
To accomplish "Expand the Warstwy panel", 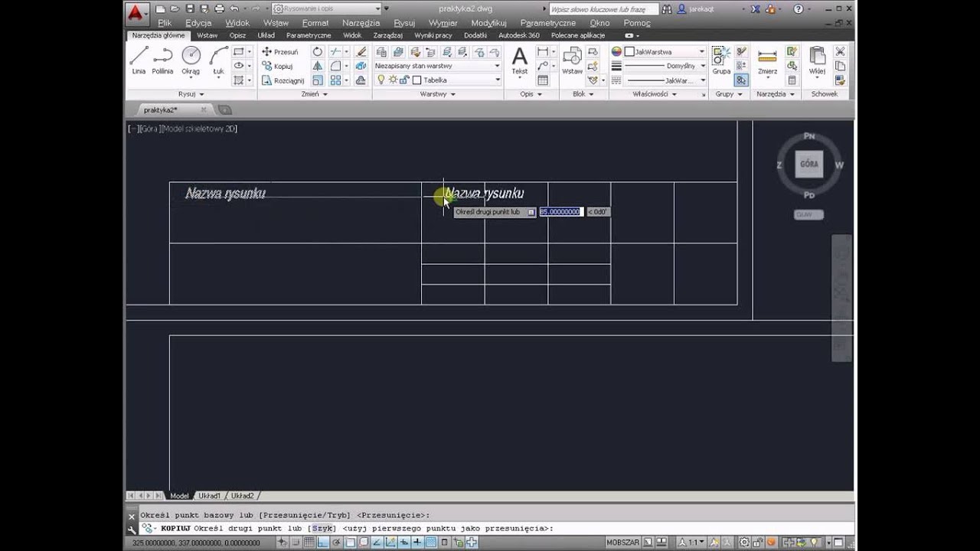I will (x=438, y=94).
